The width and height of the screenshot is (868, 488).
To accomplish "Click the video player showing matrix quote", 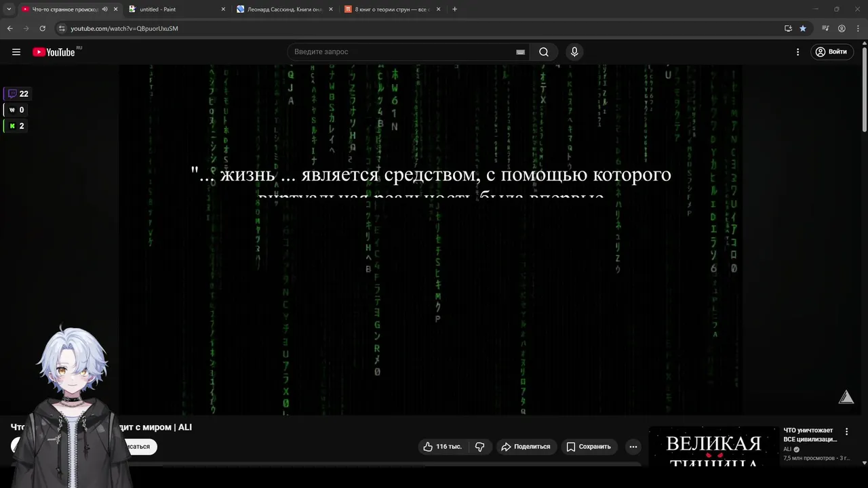I will (431, 239).
